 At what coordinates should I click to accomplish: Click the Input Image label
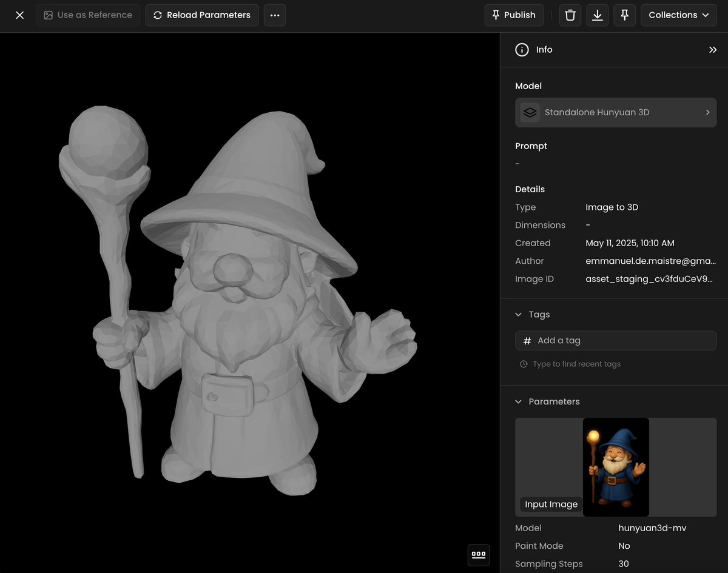pos(551,504)
